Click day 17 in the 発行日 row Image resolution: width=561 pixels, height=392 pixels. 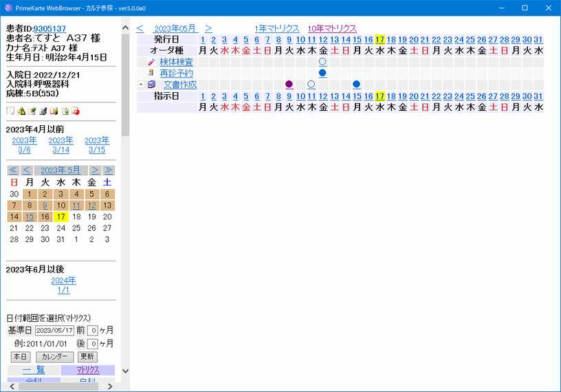tap(379, 40)
